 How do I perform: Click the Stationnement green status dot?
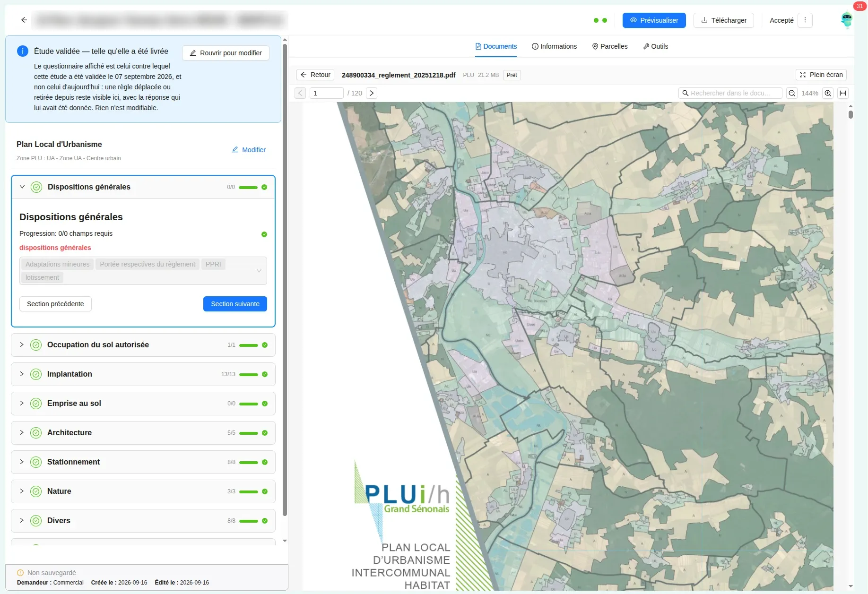point(265,462)
